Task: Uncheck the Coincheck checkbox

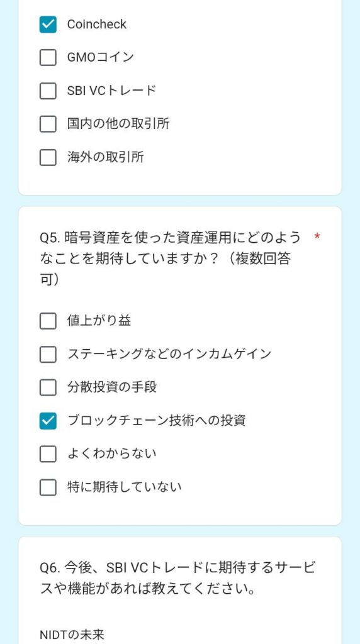Action: pos(48,25)
